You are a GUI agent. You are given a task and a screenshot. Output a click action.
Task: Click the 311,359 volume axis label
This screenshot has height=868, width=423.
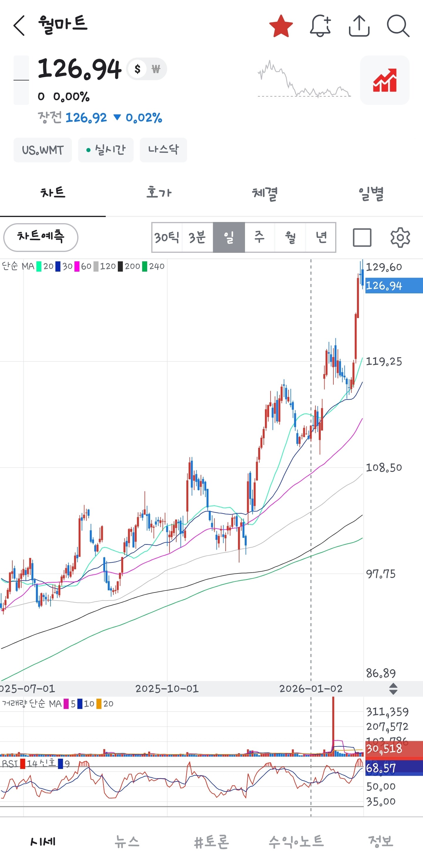click(387, 712)
